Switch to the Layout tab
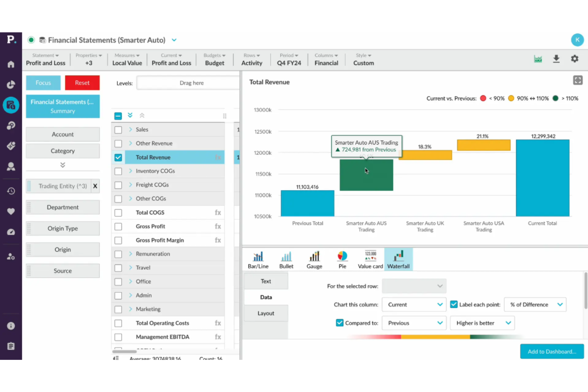 pos(266,313)
